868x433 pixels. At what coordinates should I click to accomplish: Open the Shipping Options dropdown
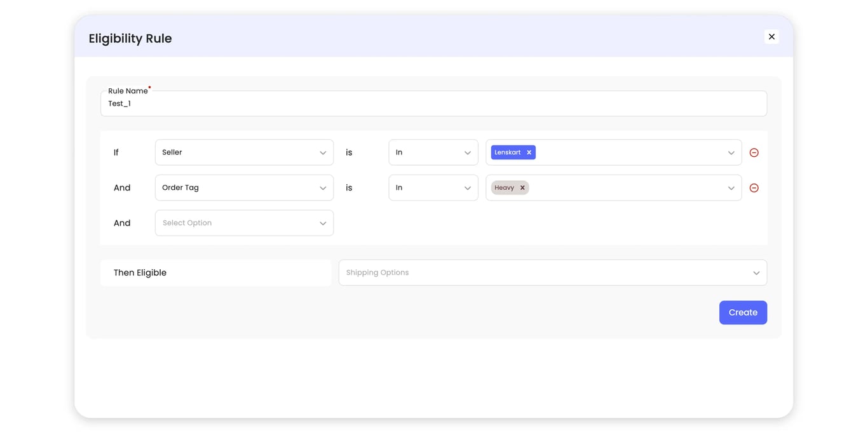[x=552, y=272]
